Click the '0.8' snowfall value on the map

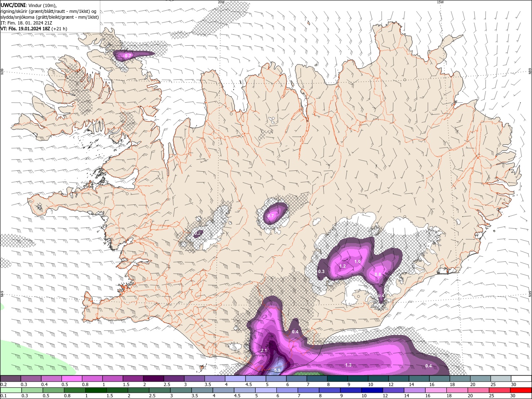pyautogui.click(x=378, y=274)
